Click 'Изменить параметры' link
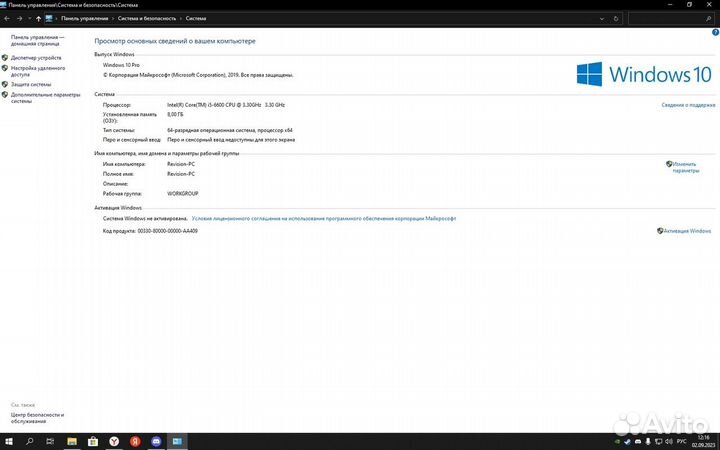Viewport: 720px width, 450px height. coord(686,167)
